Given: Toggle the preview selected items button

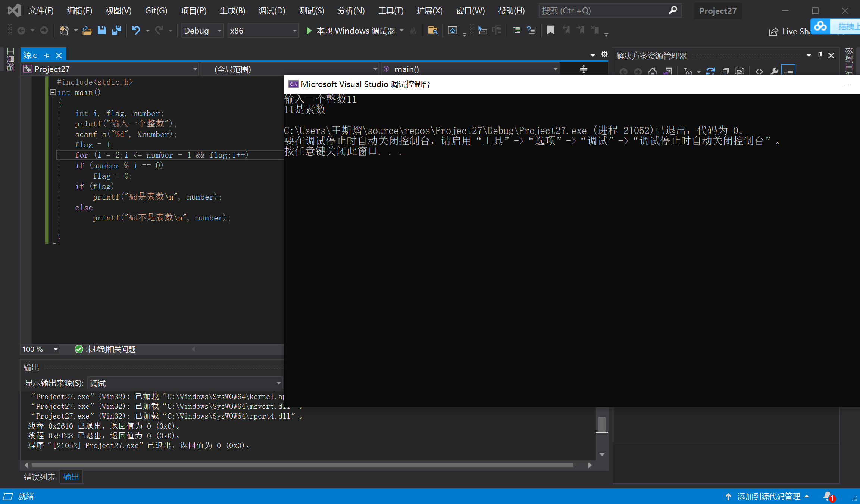Looking at the screenshot, I should click(788, 71).
